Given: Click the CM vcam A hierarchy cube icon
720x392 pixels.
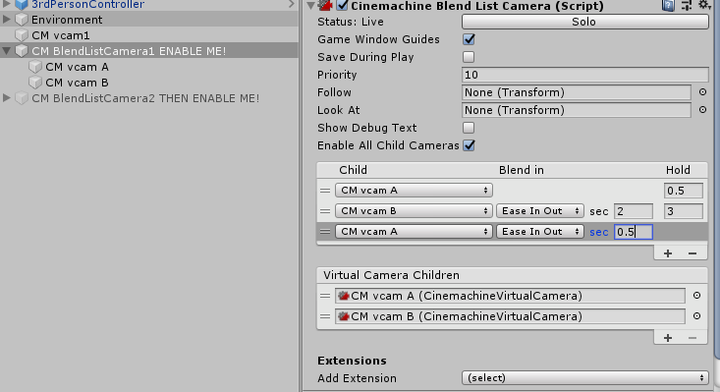Looking at the screenshot, I should (x=35, y=67).
